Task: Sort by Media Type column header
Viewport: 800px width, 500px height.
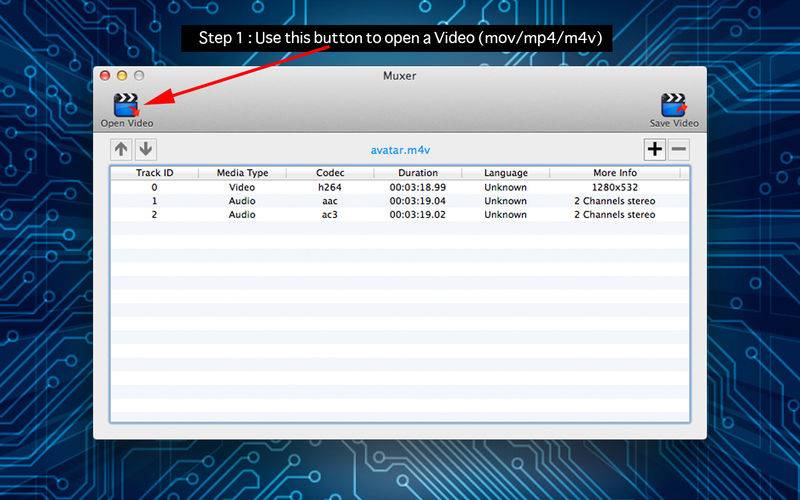Action: point(242,173)
